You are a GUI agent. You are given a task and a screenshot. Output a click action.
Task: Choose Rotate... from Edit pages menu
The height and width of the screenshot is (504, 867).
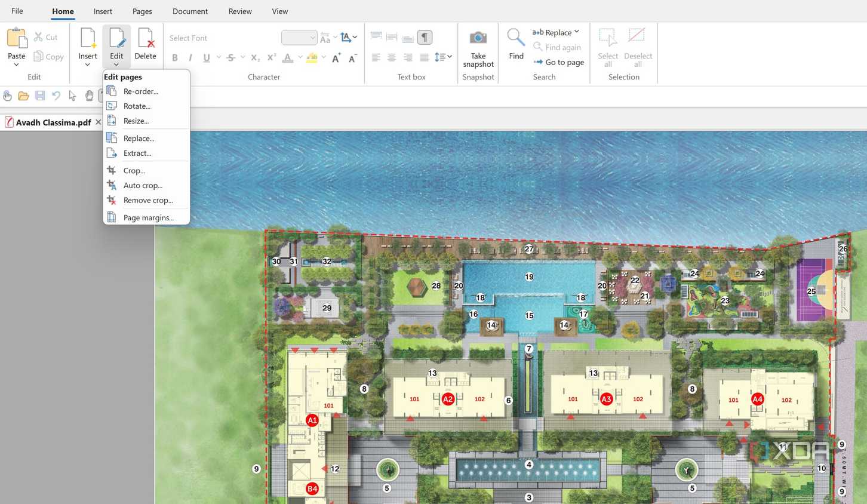click(146, 106)
